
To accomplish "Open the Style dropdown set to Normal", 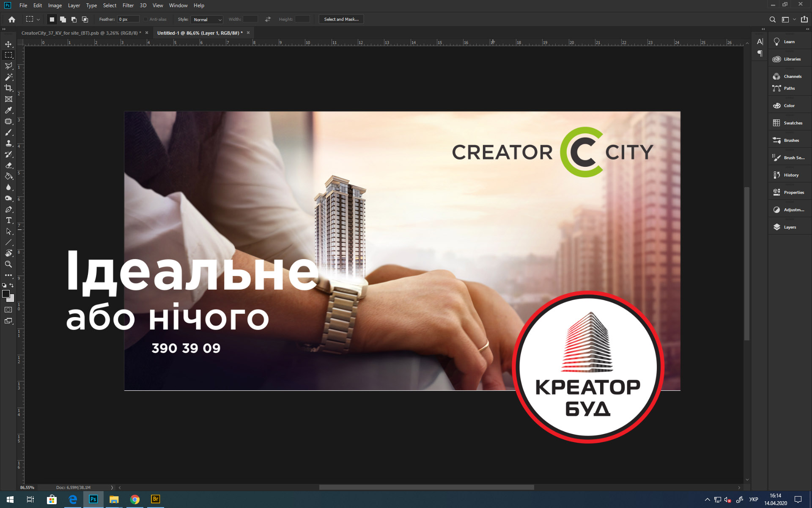I will 207,19.
